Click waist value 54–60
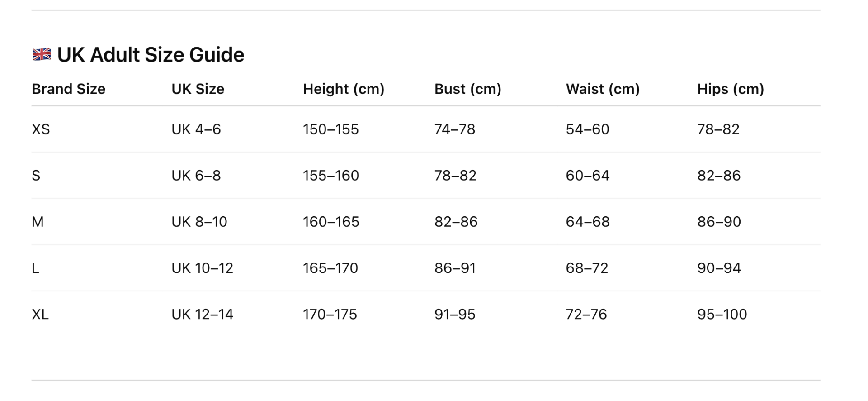 [x=587, y=129]
